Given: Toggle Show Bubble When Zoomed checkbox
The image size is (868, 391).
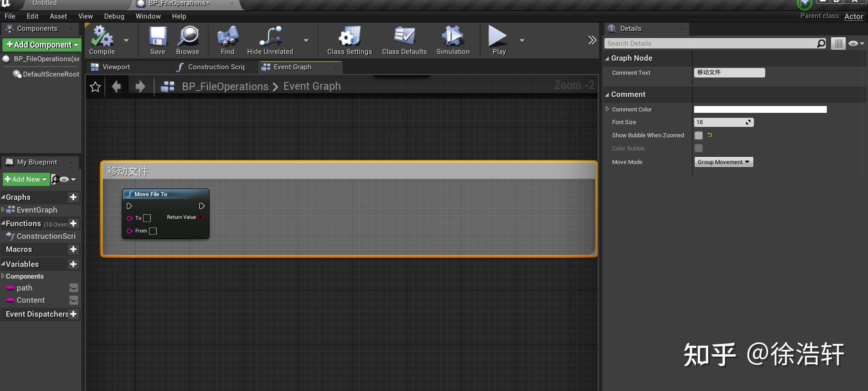Looking at the screenshot, I should click(699, 135).
